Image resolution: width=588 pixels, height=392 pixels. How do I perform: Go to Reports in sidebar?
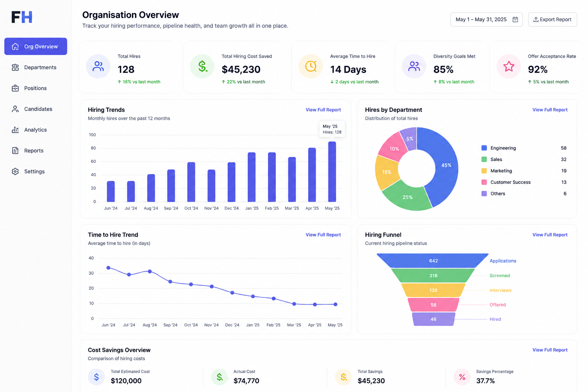pyautogui.click(x=36, y=150)
